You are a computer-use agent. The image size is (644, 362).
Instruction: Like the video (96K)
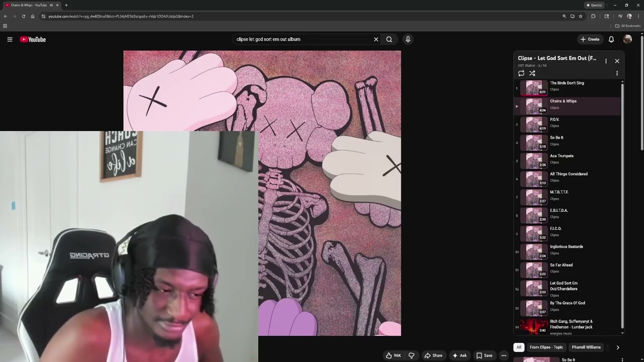[393, 355]
